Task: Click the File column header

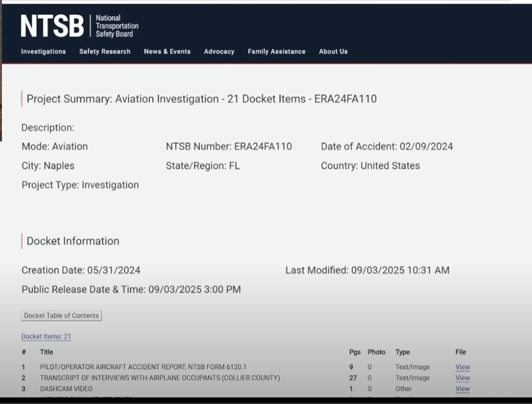Action: coord(461,352)
